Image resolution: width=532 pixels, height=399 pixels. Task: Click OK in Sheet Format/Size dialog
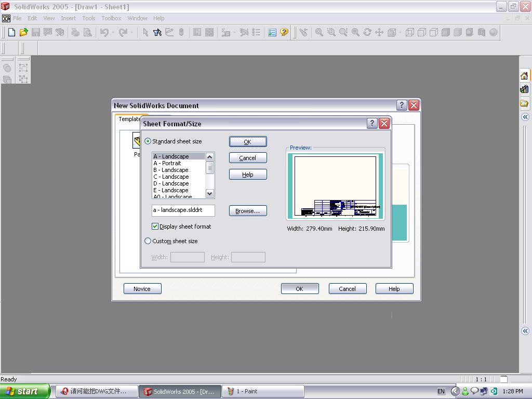[x=248, y=142]
